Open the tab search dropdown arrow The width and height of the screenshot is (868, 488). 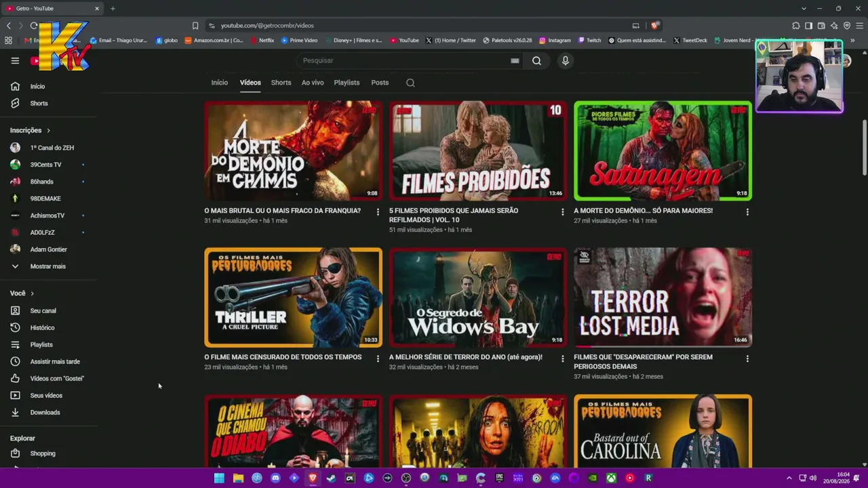point(804,8)
